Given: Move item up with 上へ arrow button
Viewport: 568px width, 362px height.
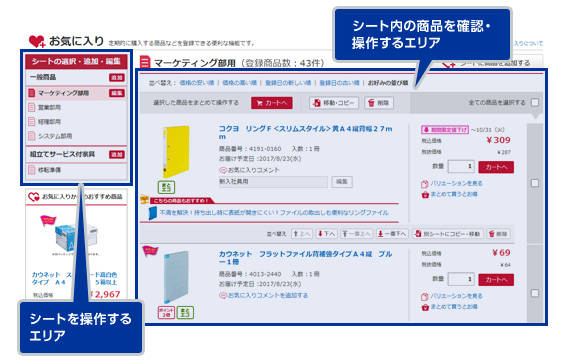Looking at the screenshot, I should point(302,234).
